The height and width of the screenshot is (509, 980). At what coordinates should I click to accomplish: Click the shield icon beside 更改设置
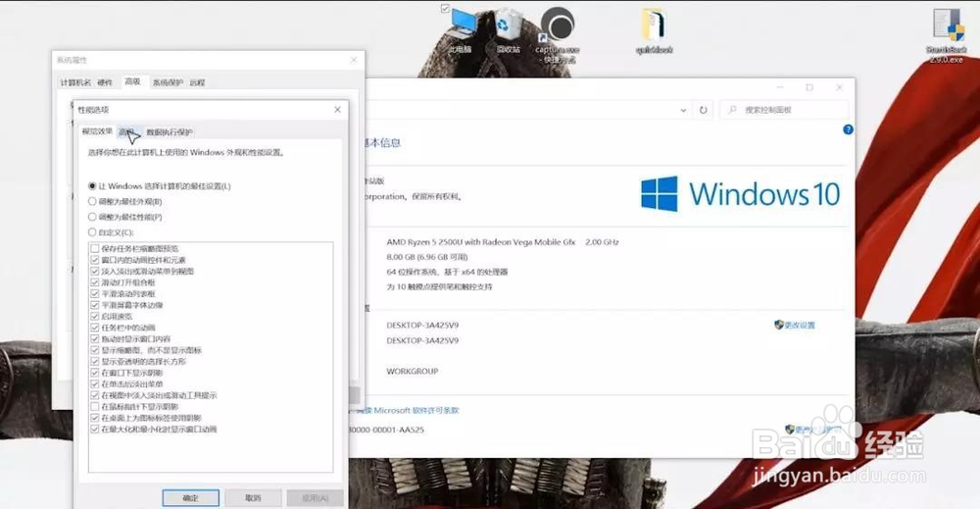pyautogui.click(x=779, y=325)
